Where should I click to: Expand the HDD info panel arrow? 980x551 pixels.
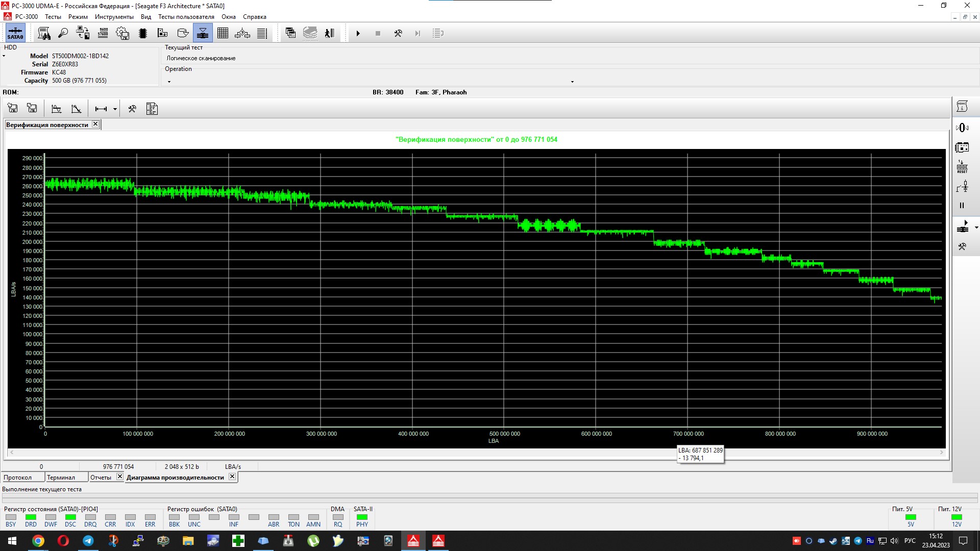pos(4,56)
